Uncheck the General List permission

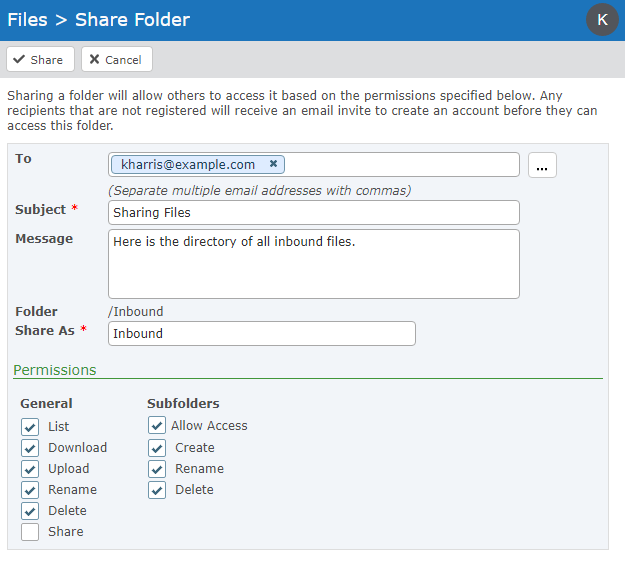pos(30,427)
